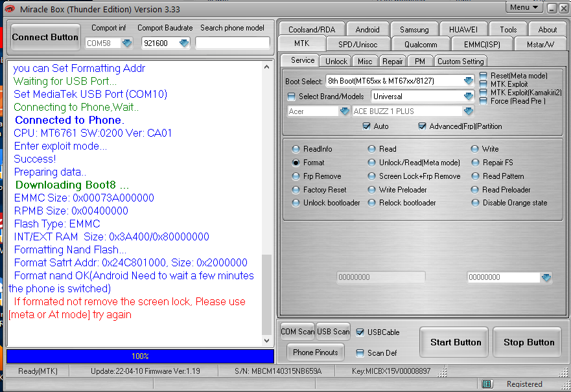
Task: Choose the Repair FS option
Action: [x=475, y=163]
